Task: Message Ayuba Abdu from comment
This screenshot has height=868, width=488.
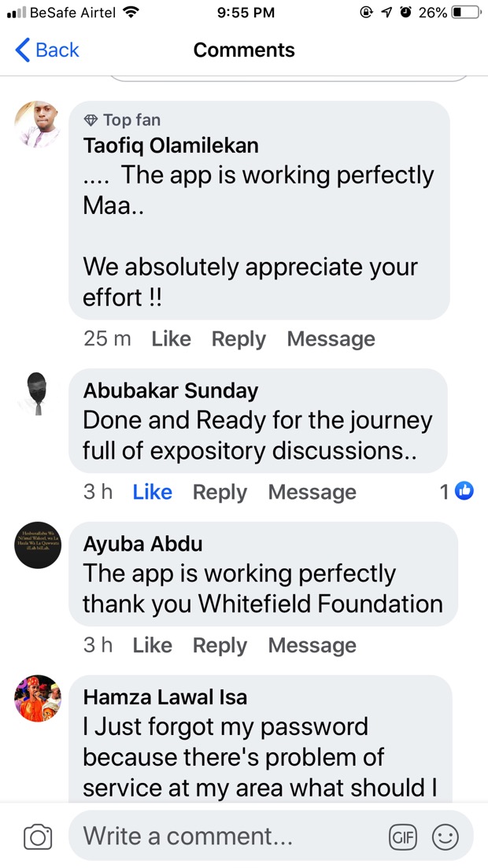Action: (312, 645)
